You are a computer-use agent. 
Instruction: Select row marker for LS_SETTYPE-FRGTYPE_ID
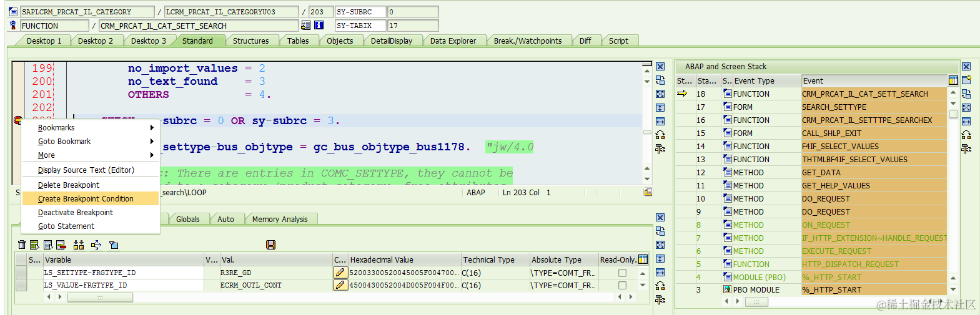[21, 273]
